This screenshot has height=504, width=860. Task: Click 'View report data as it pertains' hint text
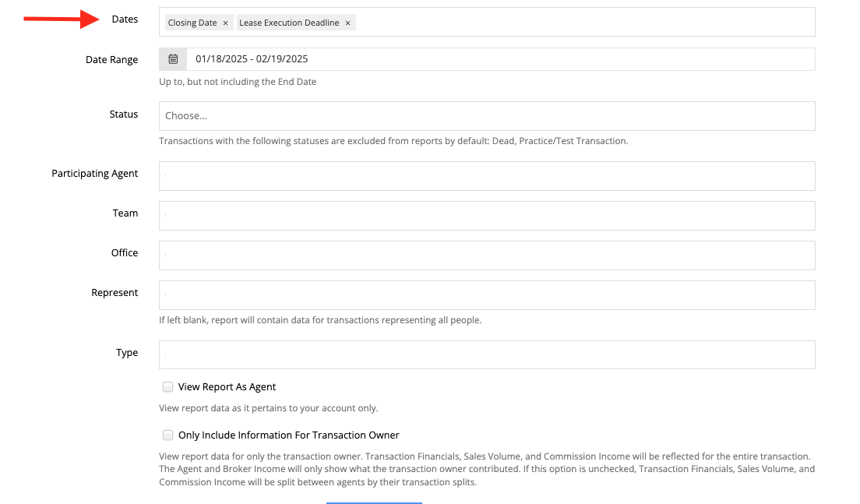coord(268,408)
